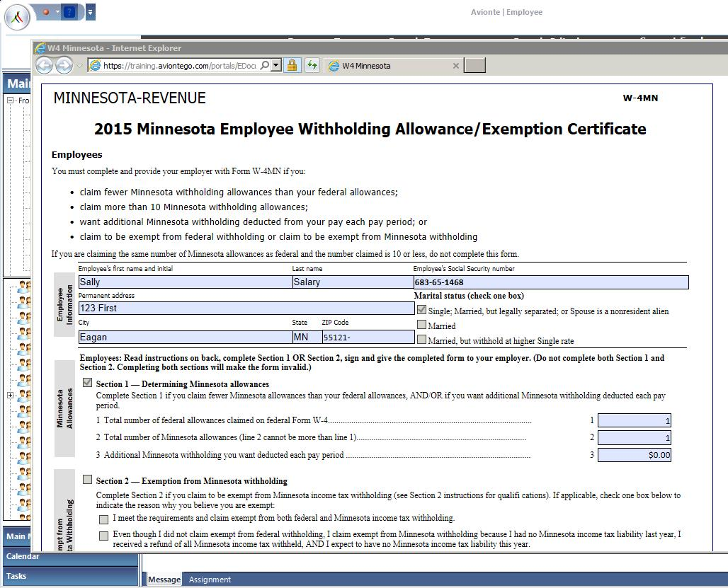
Task: Check the Section 2 exemption checkbox
Action: pos(87,480)
